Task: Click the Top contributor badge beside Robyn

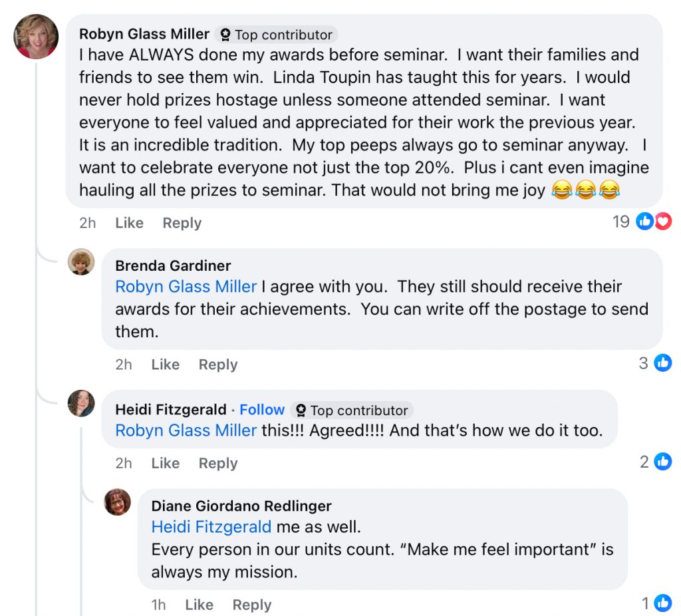Action: [x=276, y=35]
